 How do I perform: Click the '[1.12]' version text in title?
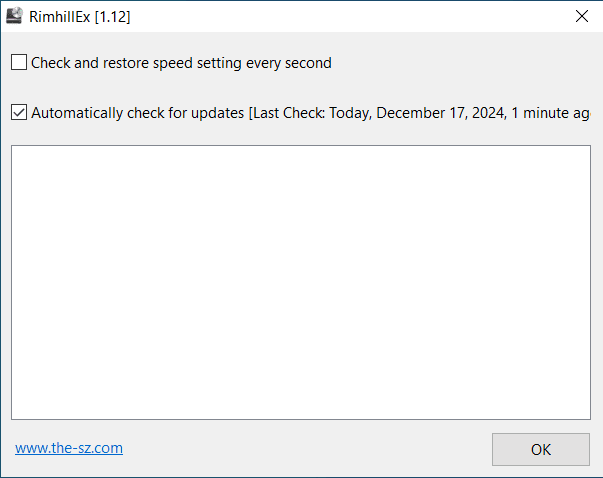click(x=112, y=17)
